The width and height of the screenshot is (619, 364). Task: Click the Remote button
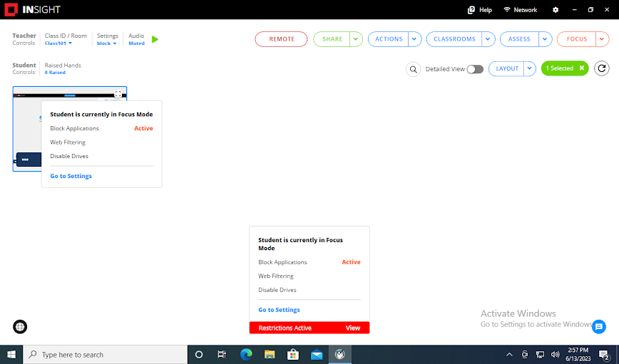coord(281,39)
